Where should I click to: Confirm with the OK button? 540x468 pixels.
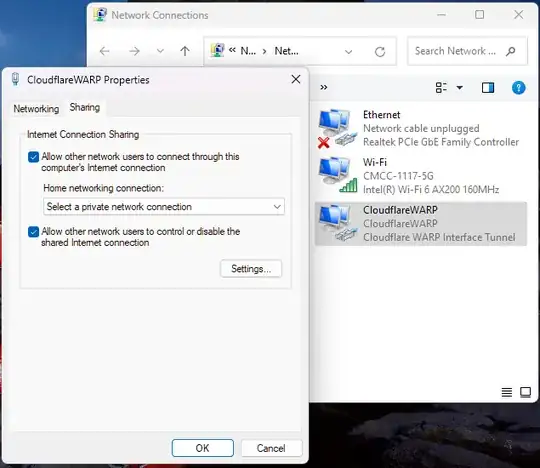tap(202, 448)
